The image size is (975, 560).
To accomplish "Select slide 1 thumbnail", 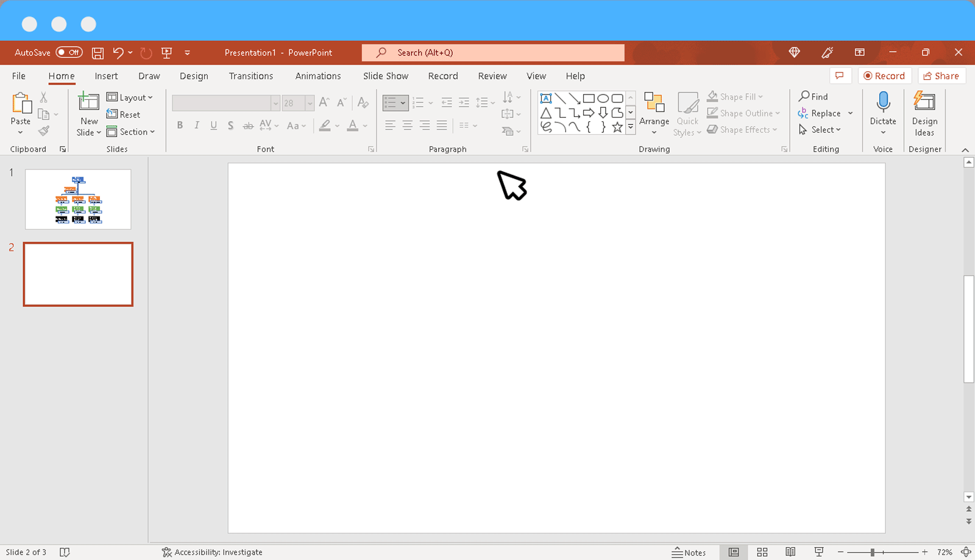I will click(x=77, y=199).
